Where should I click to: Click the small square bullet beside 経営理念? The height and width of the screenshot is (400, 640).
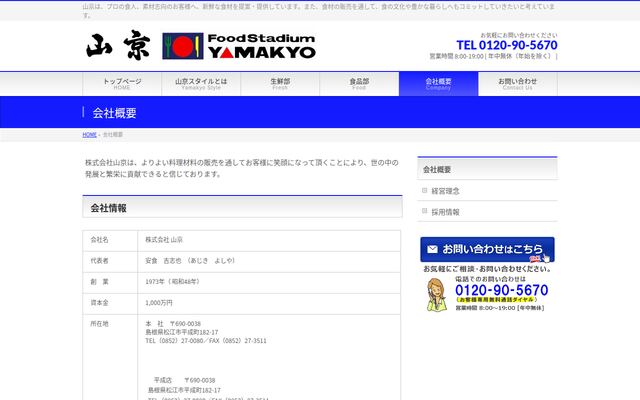[x=424, y=190]
